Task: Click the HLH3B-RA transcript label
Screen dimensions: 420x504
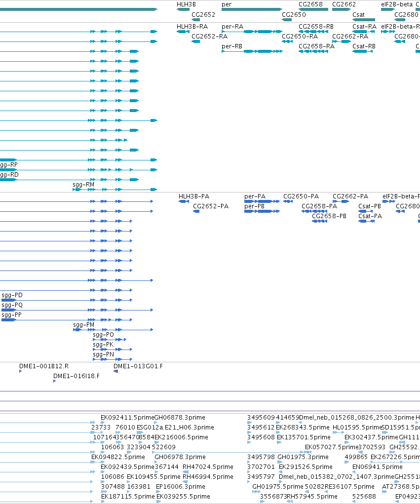Action: [x=192, y=26]
